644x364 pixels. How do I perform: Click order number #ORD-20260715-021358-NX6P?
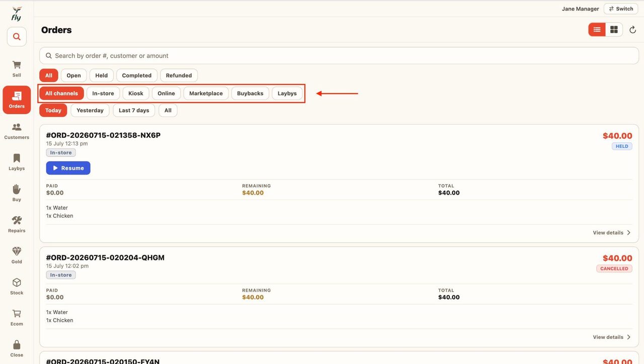pyautogui.click(x=103, y=135)
